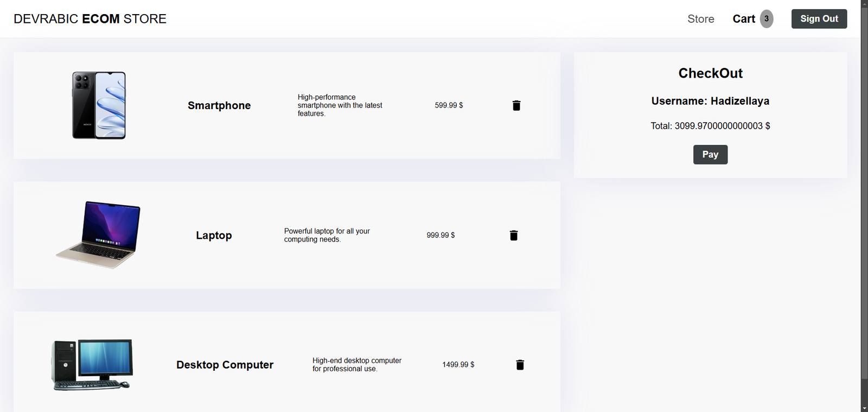Screen dimensions: 868x412
Task: Click the Laptop product name
Action: tap(214, 235)
